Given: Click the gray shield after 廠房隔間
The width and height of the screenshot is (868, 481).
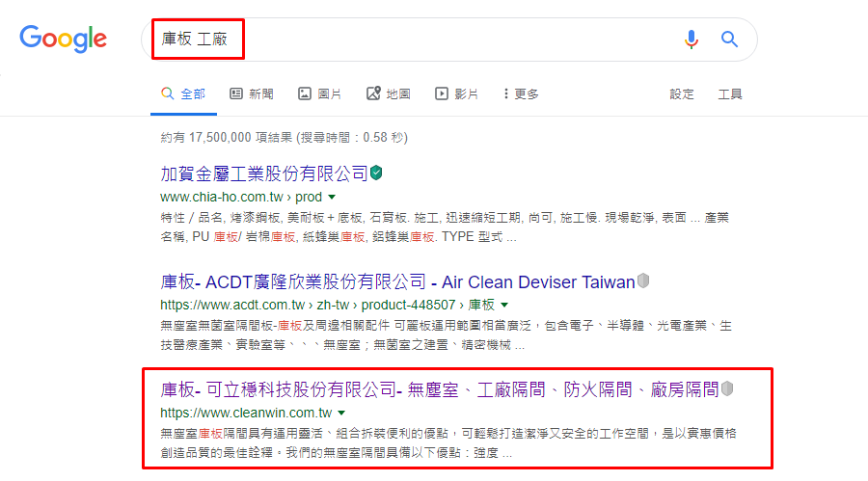Looking at the screenshot, I should [727, 388].
